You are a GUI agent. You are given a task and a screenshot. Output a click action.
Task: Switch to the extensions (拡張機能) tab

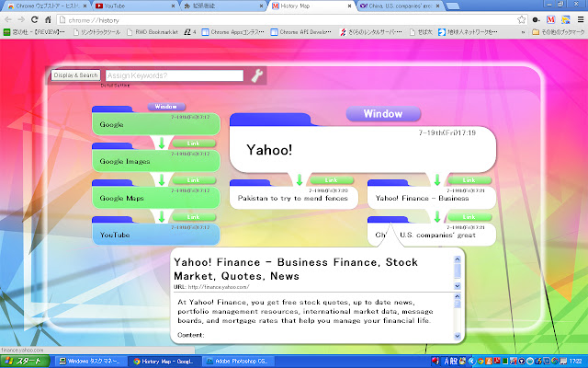pos(223,6)
